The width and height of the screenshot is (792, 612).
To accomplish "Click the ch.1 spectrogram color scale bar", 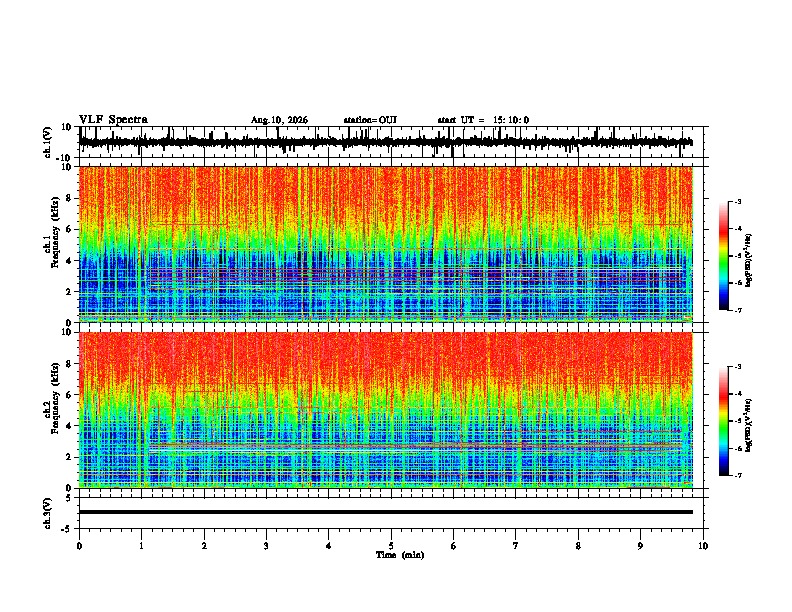I will (x=724, y=256).
